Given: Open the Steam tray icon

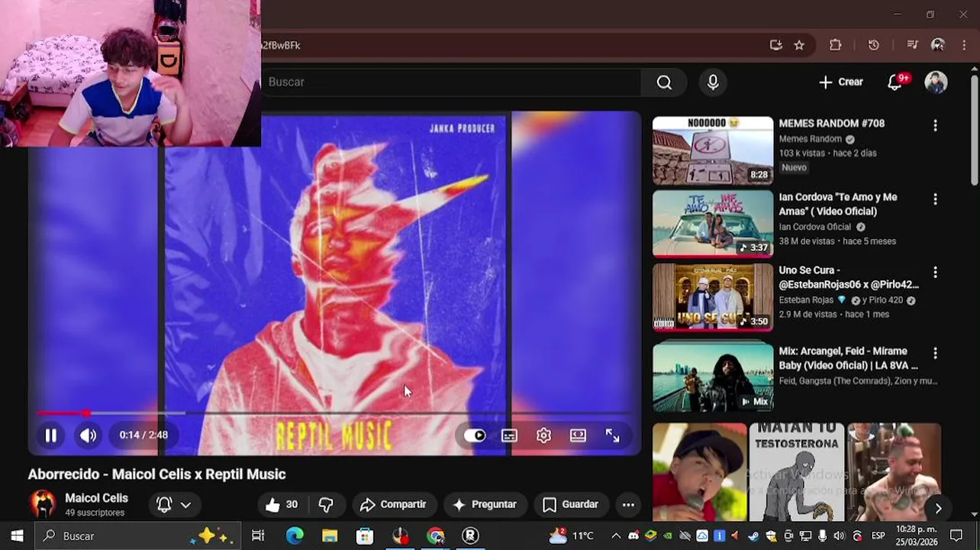Looking at the screenshot, I should [x=753, y=535].
